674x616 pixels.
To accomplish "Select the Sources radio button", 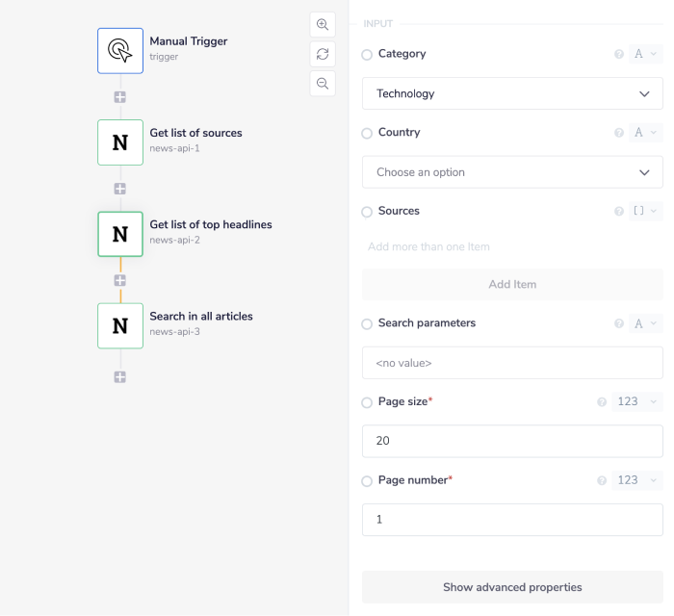I will point(367,212).
